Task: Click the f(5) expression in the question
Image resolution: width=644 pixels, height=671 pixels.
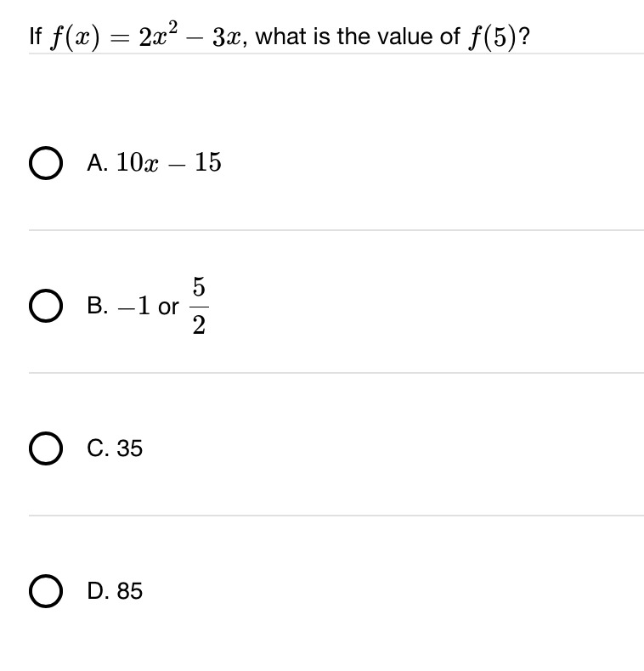Action: click(492, 37)
